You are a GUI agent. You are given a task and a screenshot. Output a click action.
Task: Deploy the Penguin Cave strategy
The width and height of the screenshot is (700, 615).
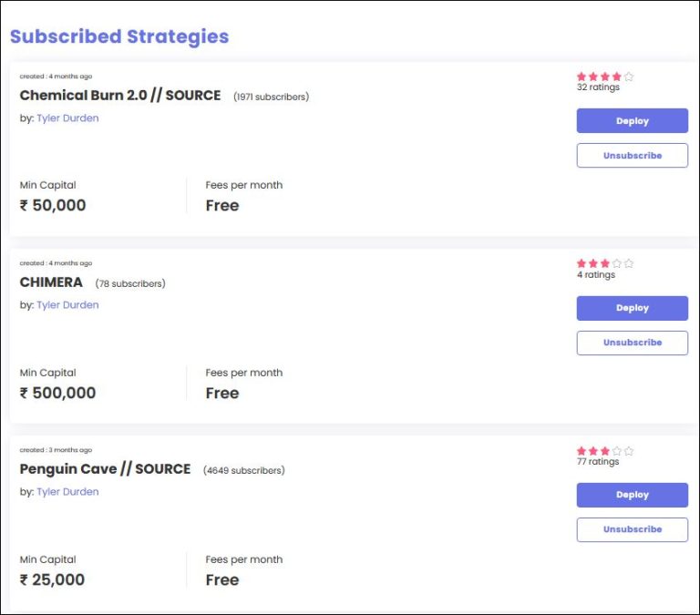pos(632,495)
